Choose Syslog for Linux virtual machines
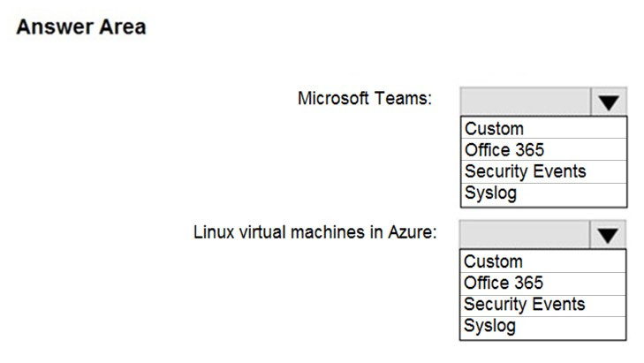The height and width of the screenshot is (363, 644). pyautogui.click(x=543, y=328)
